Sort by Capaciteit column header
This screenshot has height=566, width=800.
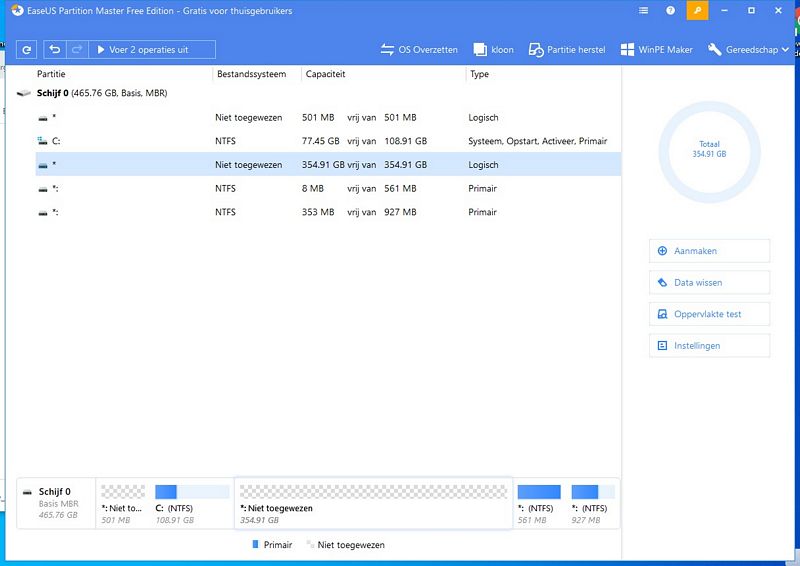click(x=326, y=74)
